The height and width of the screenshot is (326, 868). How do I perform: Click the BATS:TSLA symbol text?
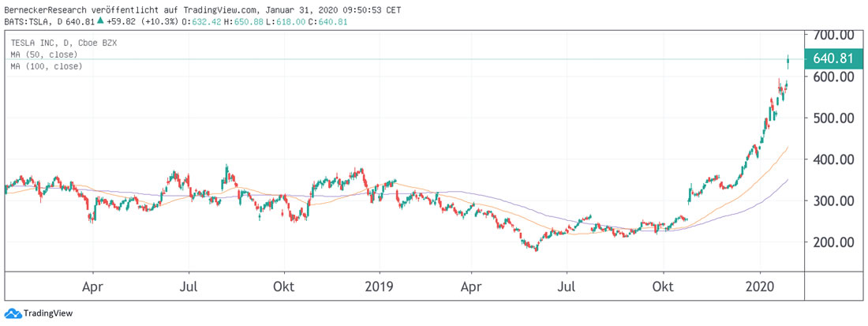(25, 21)
